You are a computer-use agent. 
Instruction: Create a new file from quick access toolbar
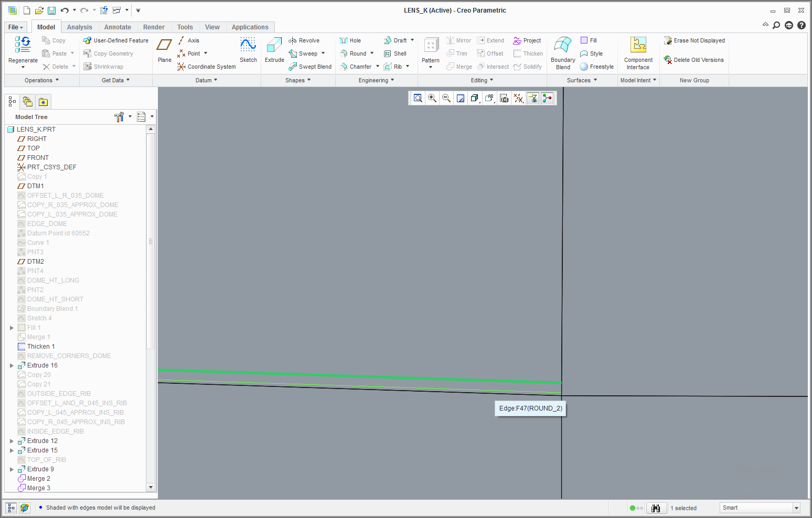(x=27, y=10)
